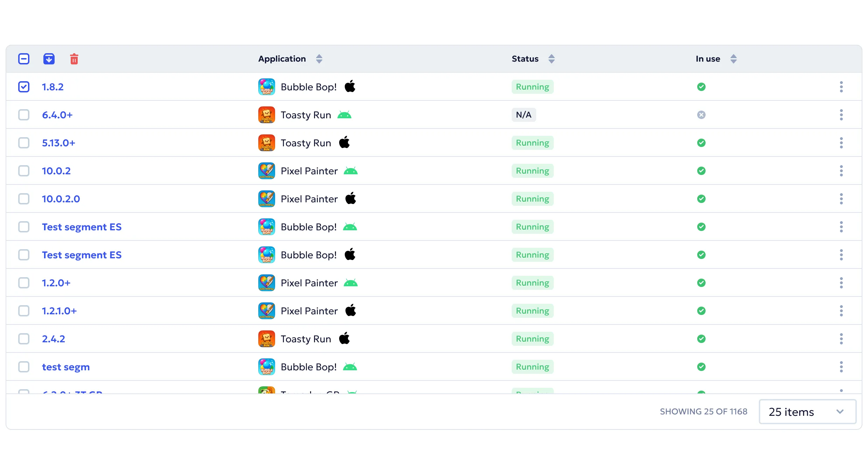The height and width of the screenshot is (476, 868).
Task: Select the checkbox for row 2.4.2
Action: coord(24,339)
